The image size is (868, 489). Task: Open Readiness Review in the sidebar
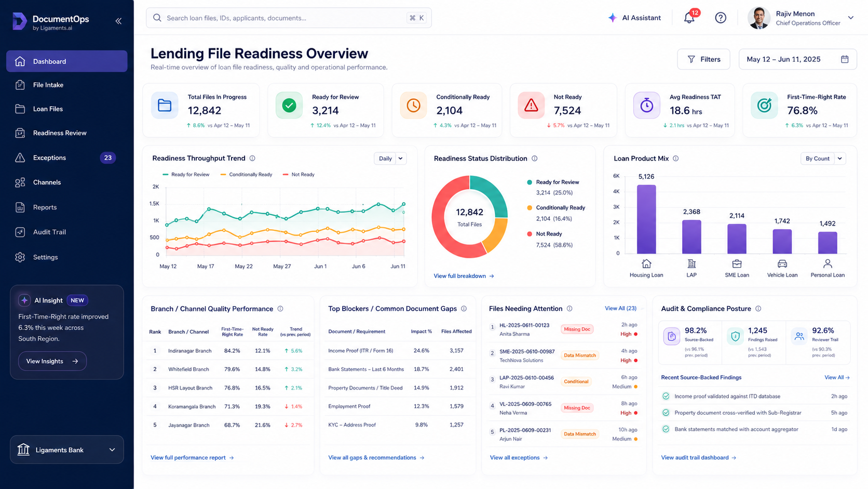coord(67,133)
